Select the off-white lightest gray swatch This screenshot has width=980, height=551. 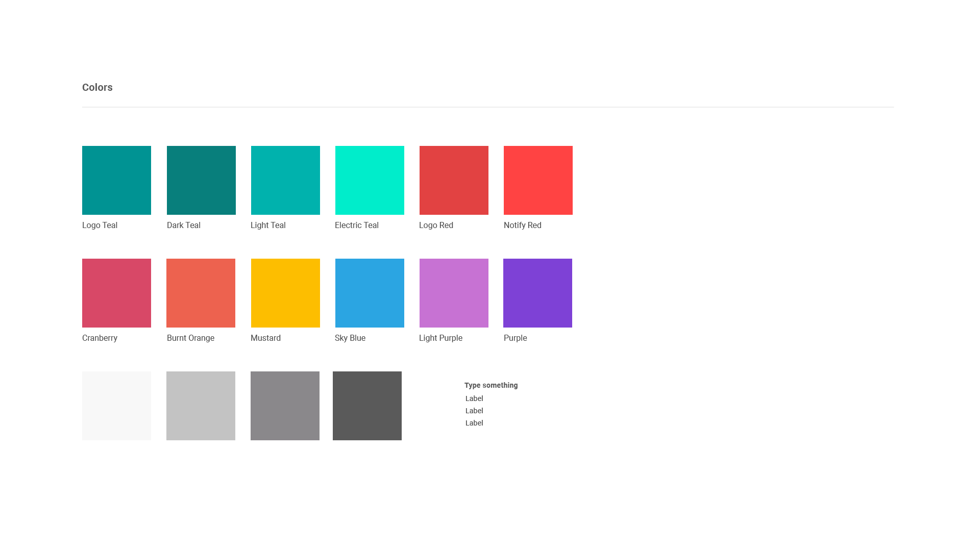click(x=116, y=406)
